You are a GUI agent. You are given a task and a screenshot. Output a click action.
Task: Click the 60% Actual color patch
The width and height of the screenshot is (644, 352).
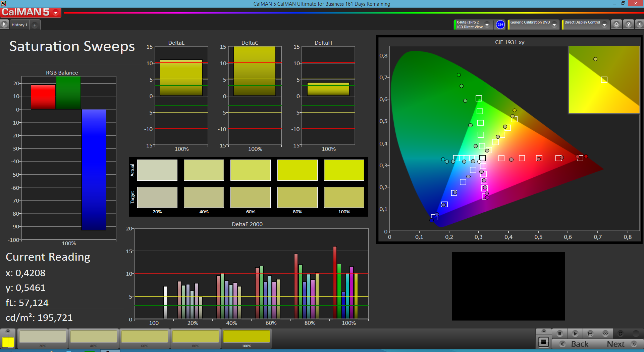[250, 170]
